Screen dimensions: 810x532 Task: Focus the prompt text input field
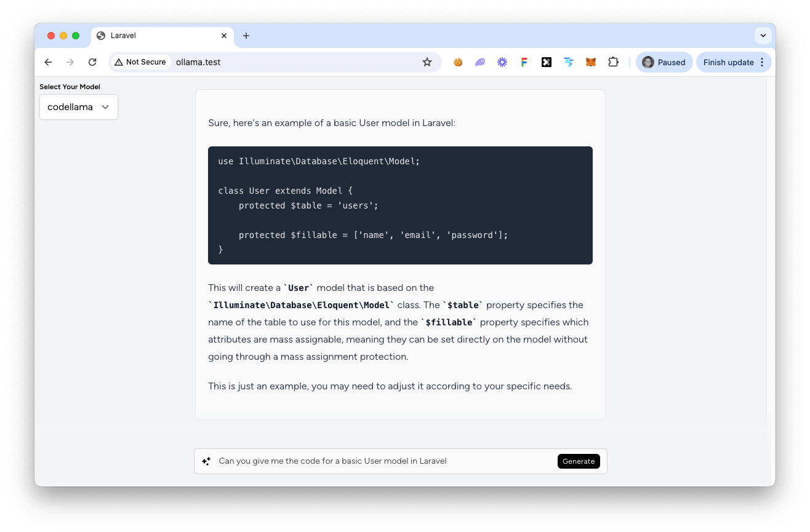385,461
